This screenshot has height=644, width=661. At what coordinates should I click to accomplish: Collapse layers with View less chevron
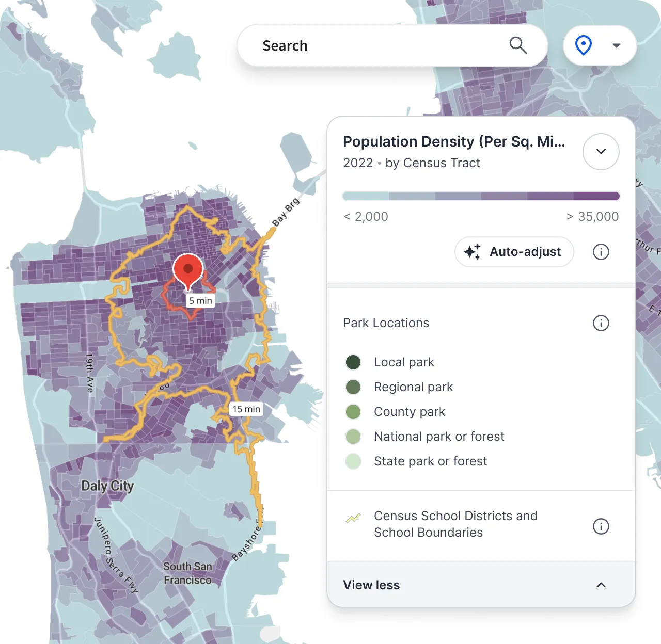[601, 585]
